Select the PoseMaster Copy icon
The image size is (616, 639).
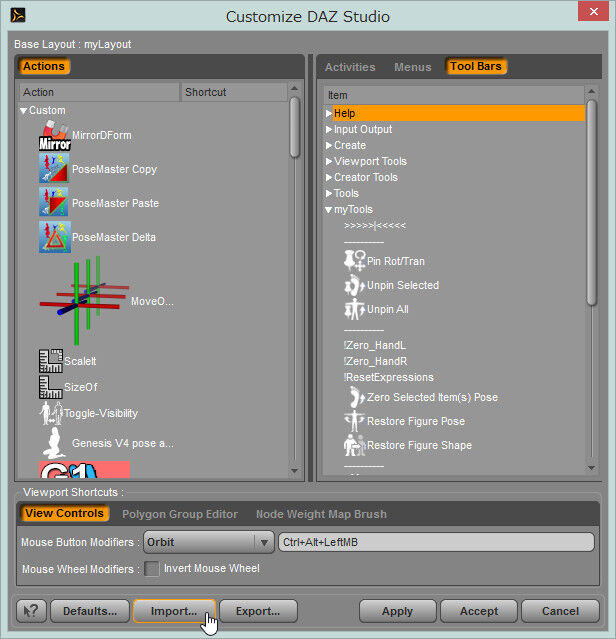(x=55, y=169)
